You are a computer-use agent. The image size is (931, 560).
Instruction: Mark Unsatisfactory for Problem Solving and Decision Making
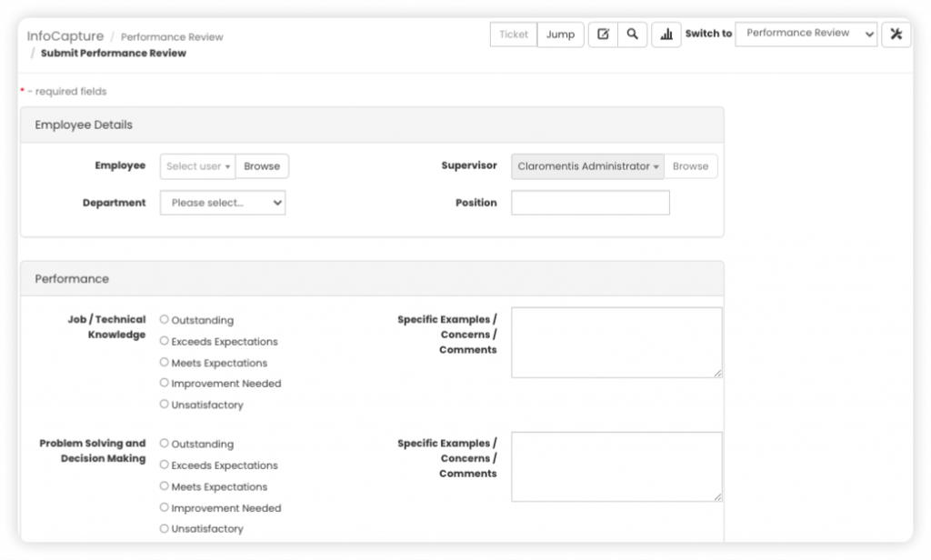[x=165, y=528]
